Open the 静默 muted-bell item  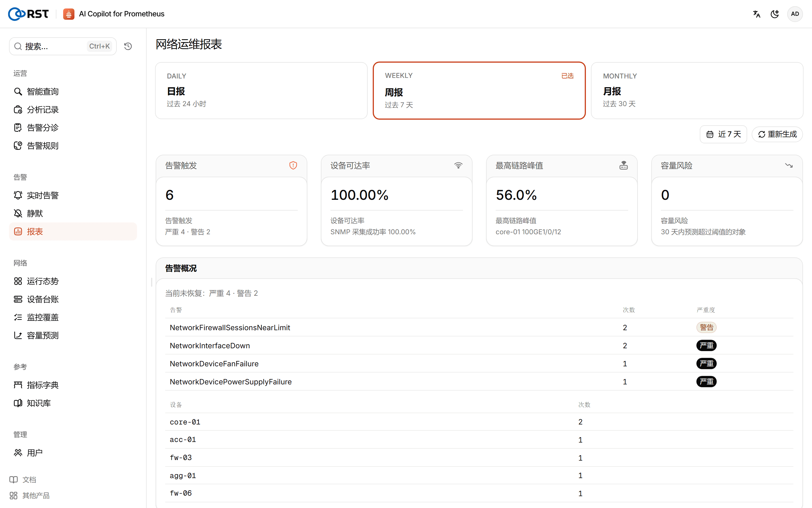tap(73, 213)
